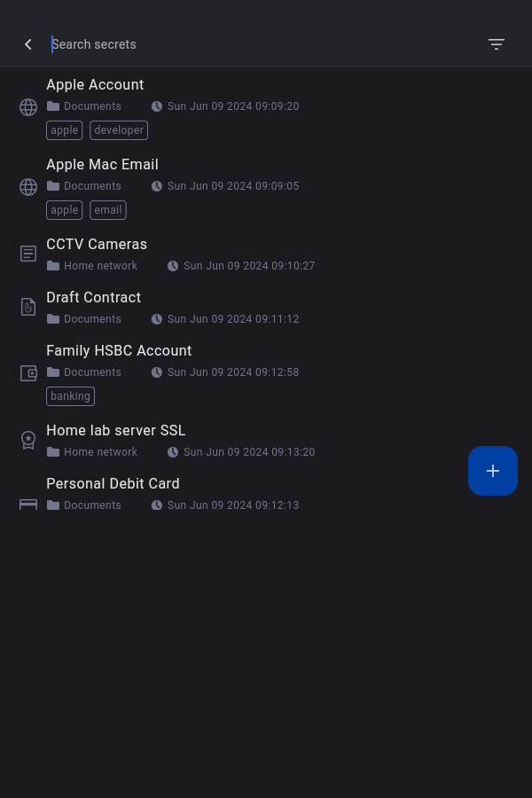Image resolution: width=532 pixels, height=798 pixels.
Task: Click the file attachment icon beside Draft Contract
Action: [x=28, y=307]
